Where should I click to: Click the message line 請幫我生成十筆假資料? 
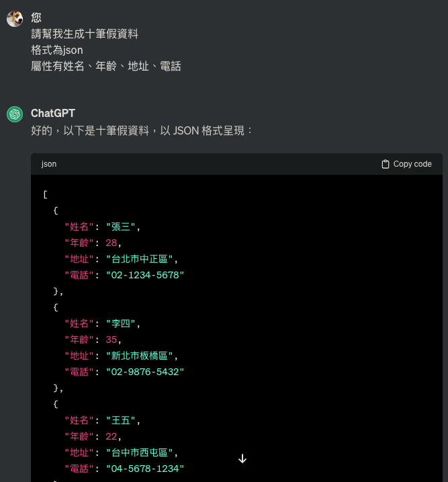[x=85, y=34]
